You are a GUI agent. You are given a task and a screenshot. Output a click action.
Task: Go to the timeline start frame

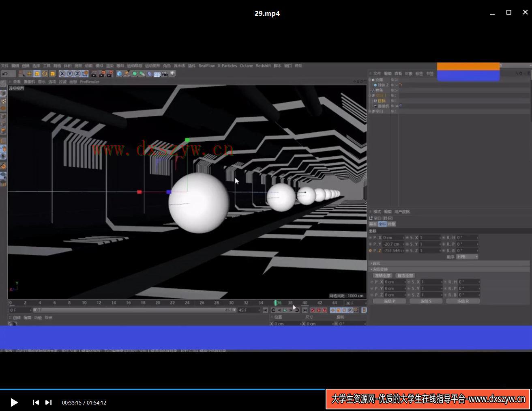click(265, 310)
